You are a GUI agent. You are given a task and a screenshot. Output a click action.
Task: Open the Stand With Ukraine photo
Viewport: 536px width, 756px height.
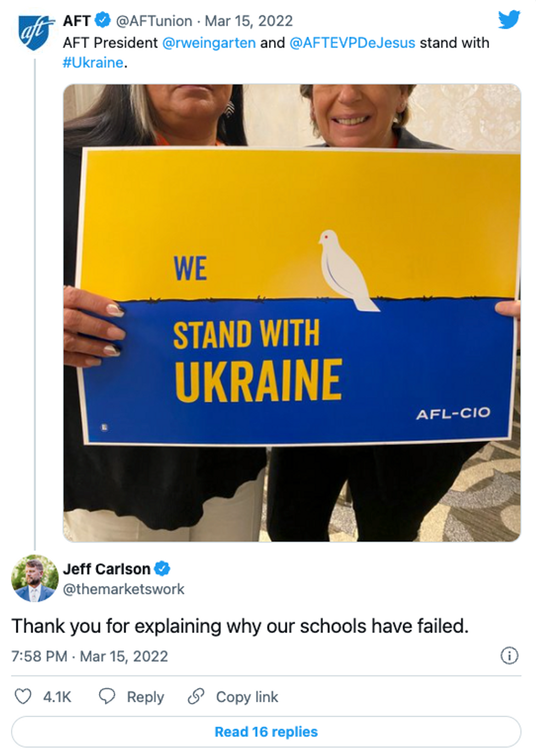[x=292, y=313]
